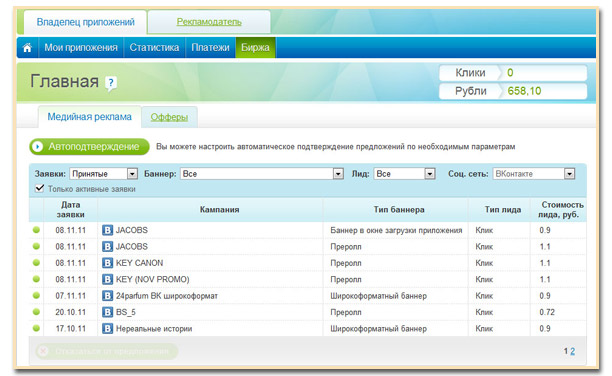Click the VK icon of BS_5 campaign
The image size is (612, 376).
coord(107,312)
